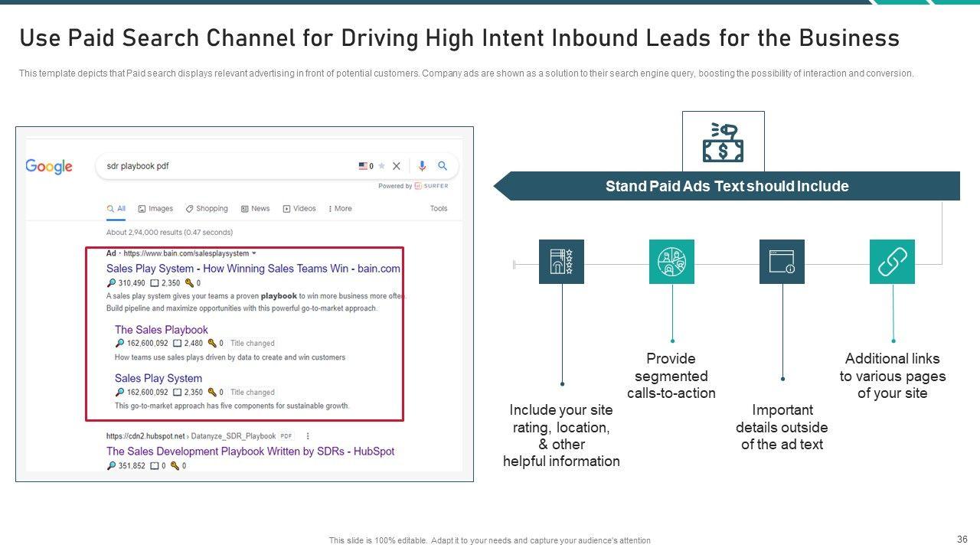Click the Google logo
This screenshot has width=980, height=551.
click(x=49, y=167)
